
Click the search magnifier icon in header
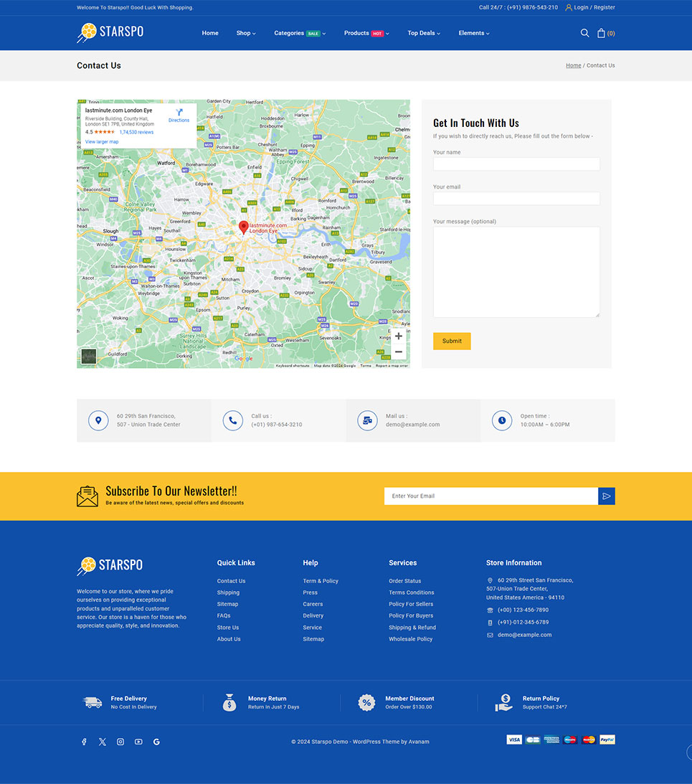tap(584, 33)
